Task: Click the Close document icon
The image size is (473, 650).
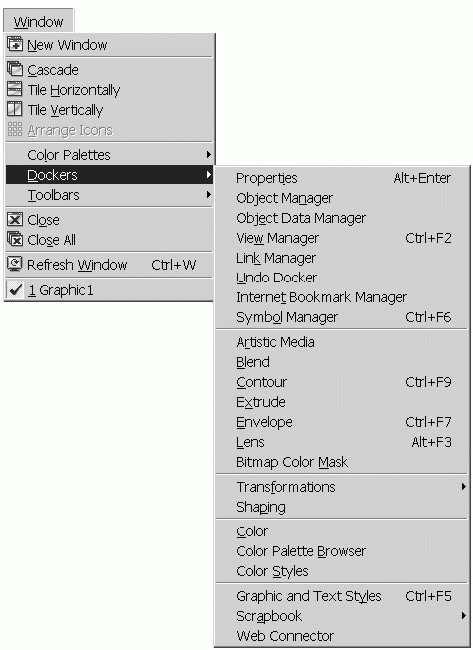Action: tap(15, 219)
